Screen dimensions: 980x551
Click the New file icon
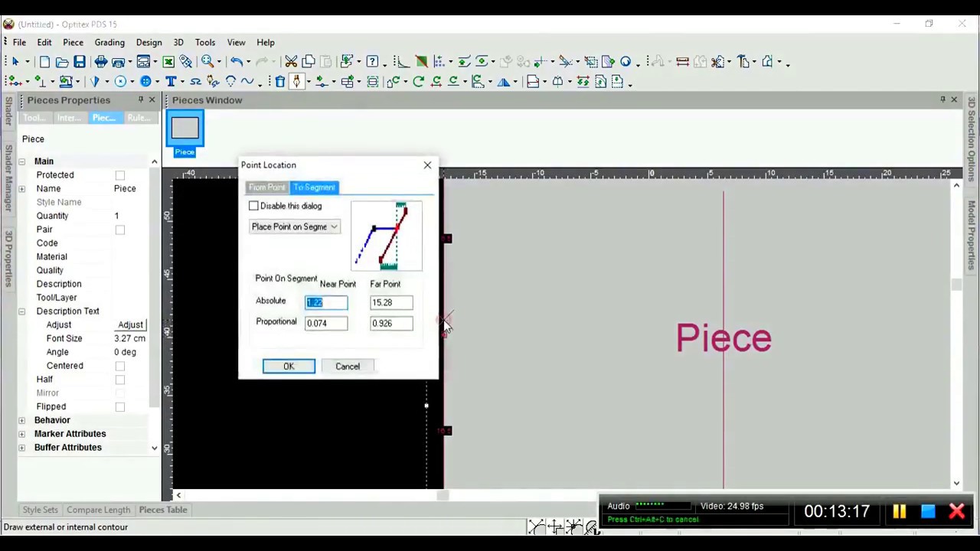tap(44, 61)
